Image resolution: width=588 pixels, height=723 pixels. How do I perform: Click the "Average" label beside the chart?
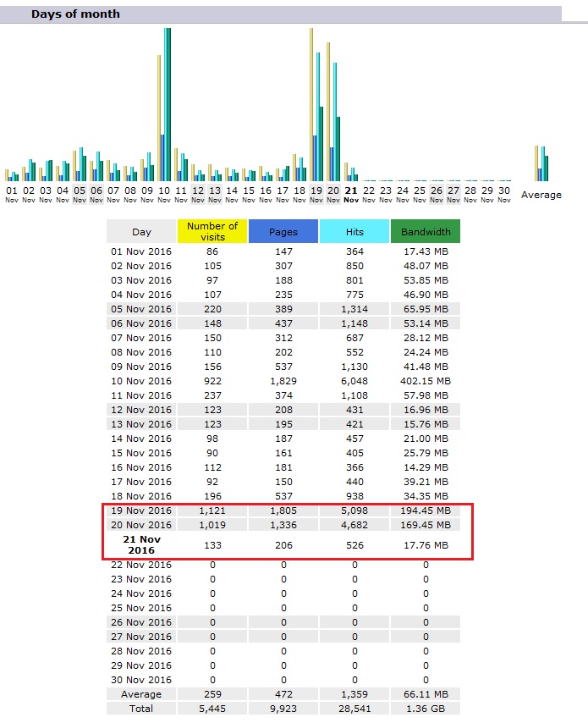[x=541, y=195]
